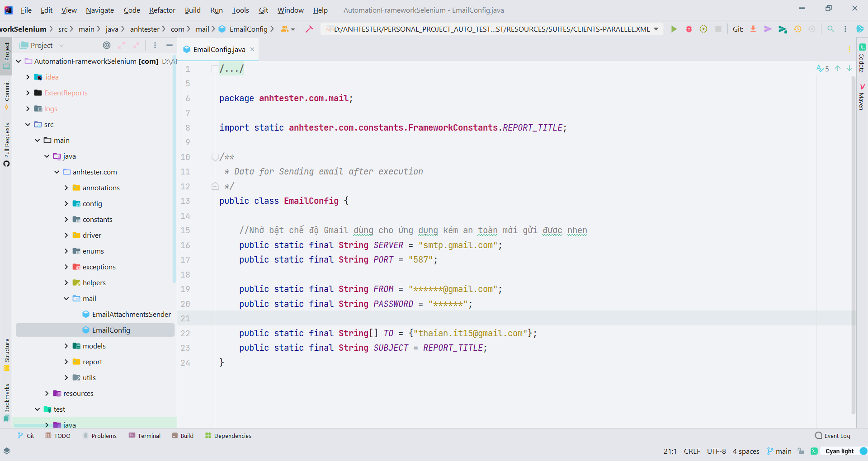The height and width of the screenshot is (461, 868).
Task: Collapse the mail folder in tree
Action: coord(66,299)
